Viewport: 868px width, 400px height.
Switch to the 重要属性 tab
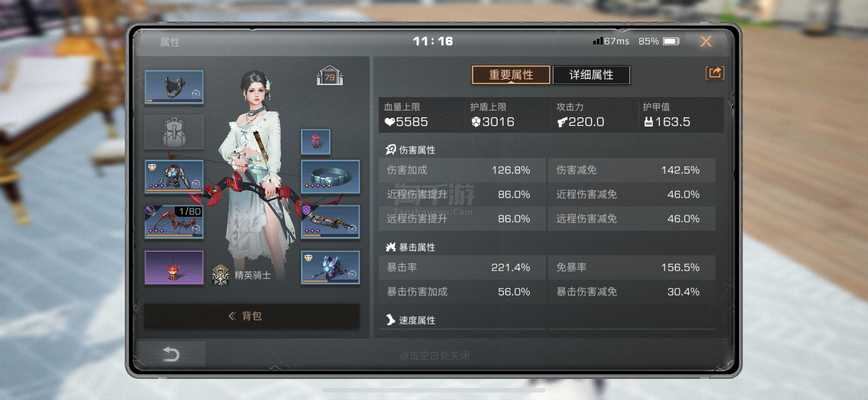511,74
